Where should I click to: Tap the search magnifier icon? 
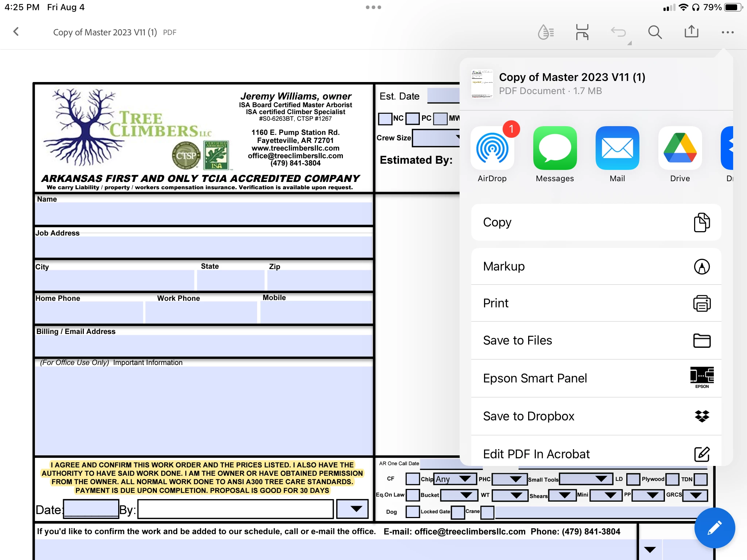tap(655, 32)
